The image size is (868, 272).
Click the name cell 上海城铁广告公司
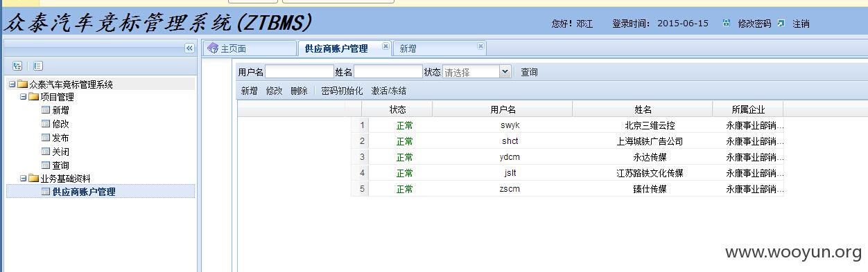pos(650,141)
